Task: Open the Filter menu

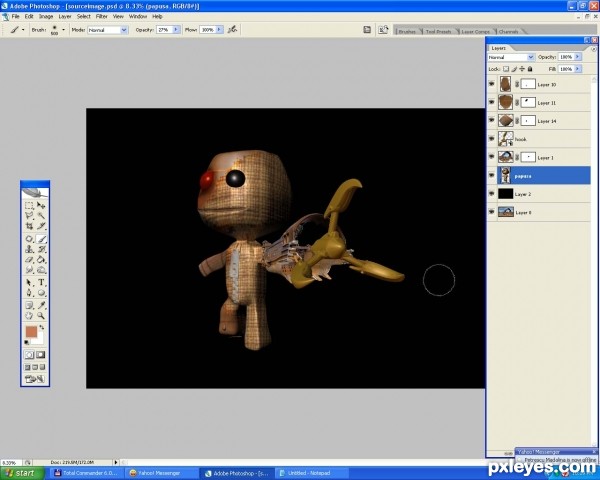Action: pyautogui.click(x=101, y=16)
